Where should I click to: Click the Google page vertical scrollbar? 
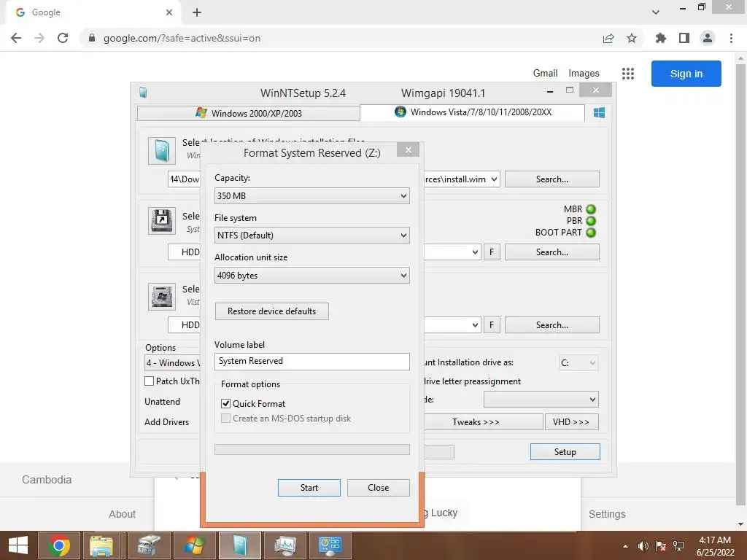click(741, 286)
